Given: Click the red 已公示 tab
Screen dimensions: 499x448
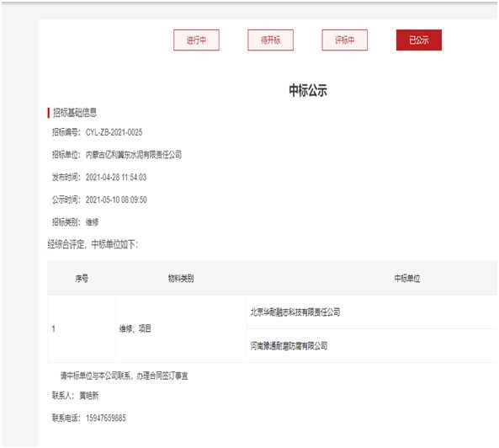Looking at the screenshot, I should [419, 40].
